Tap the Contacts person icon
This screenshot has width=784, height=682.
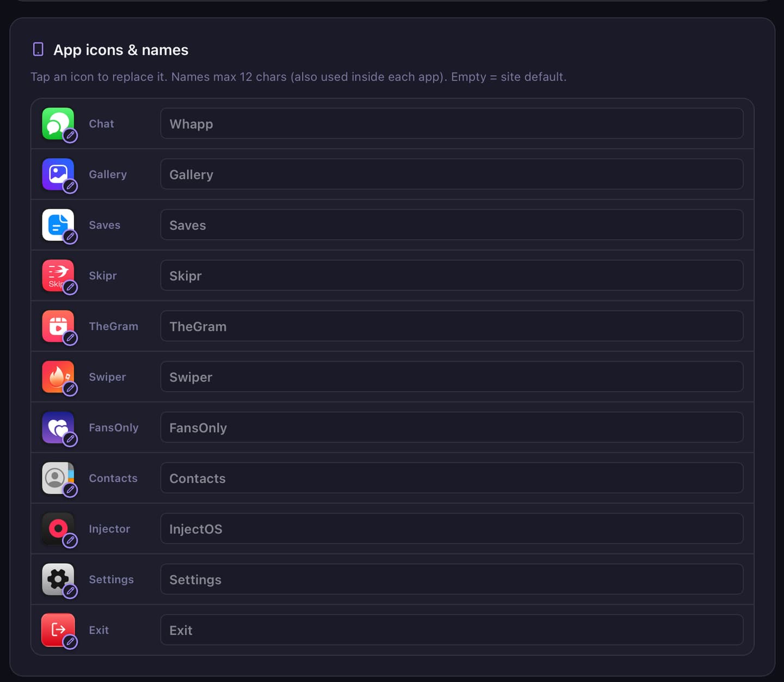click(x=58, y=478)
